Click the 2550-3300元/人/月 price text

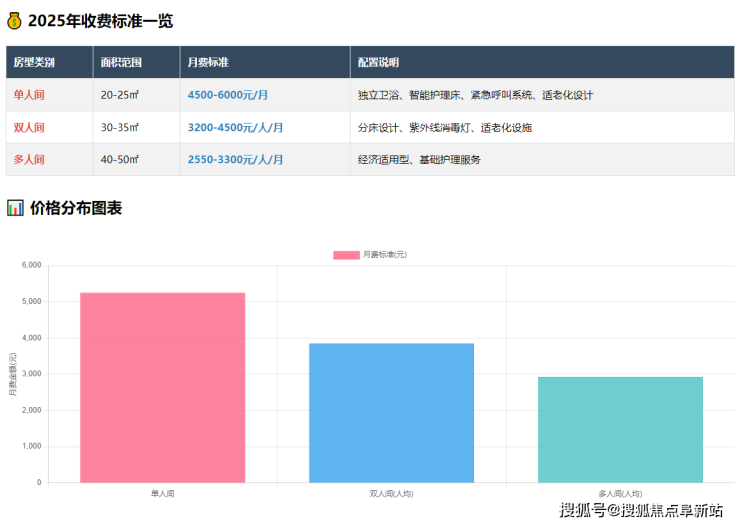point(235,160)
